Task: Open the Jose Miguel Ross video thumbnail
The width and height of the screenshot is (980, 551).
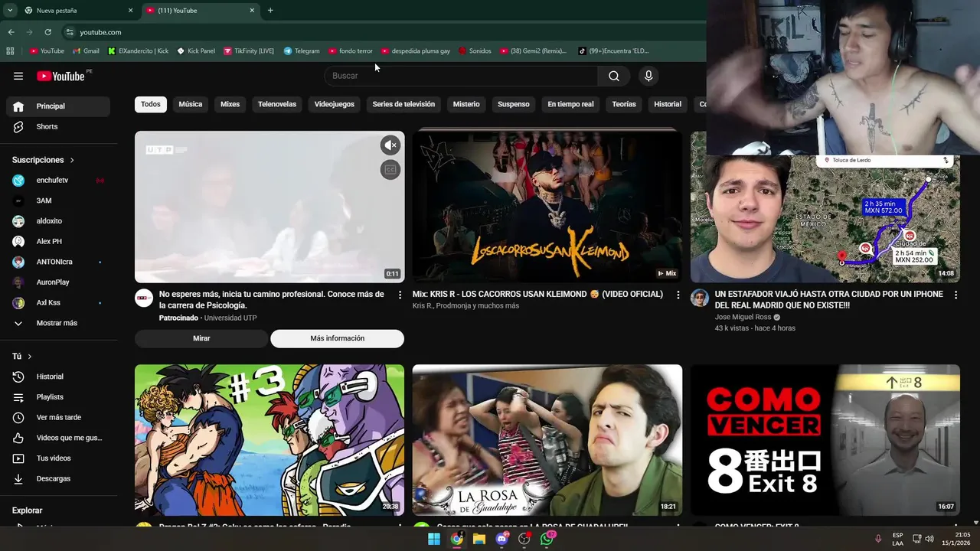Action: (x=825, y=220)
